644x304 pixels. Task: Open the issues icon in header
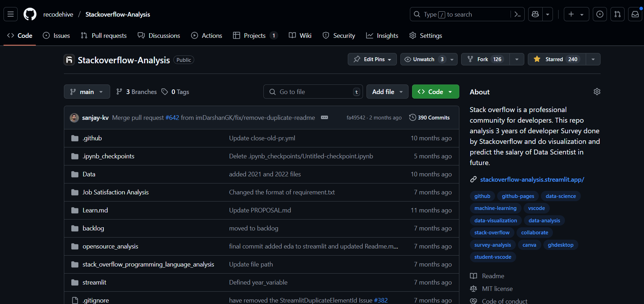tap(600, 14)
